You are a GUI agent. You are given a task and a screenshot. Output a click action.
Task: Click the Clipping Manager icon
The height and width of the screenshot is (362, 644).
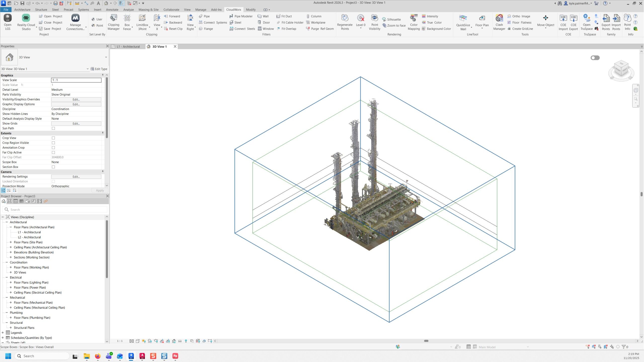tap(113, 18)
